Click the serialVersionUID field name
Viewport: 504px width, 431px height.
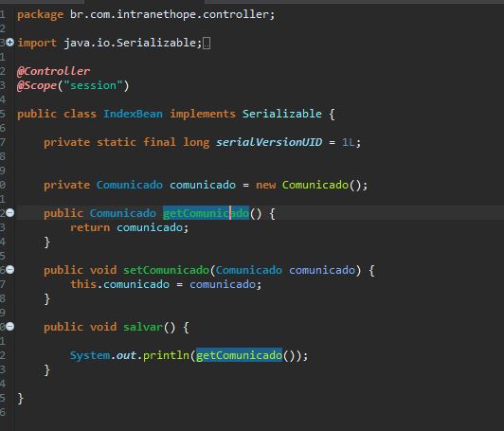pos(269,142)
